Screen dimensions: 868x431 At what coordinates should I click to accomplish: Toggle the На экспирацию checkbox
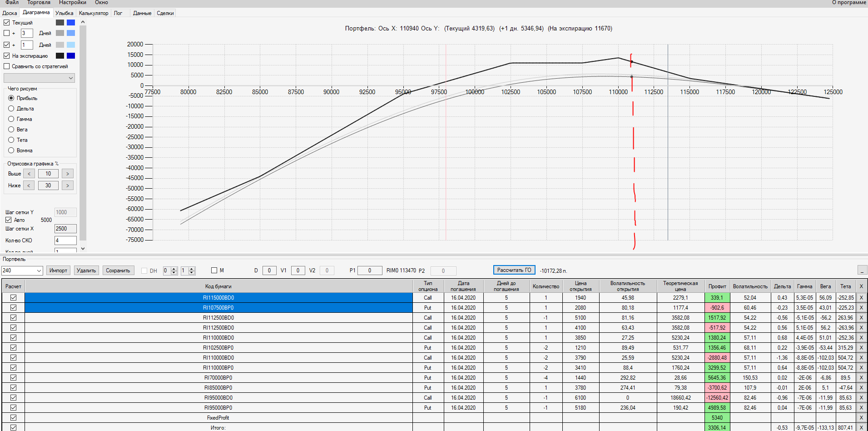(x=7, y=56)
